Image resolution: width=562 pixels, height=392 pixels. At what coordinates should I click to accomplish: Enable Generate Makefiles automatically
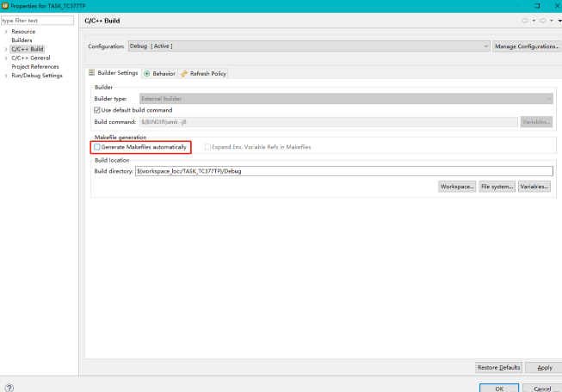(97, 147)
